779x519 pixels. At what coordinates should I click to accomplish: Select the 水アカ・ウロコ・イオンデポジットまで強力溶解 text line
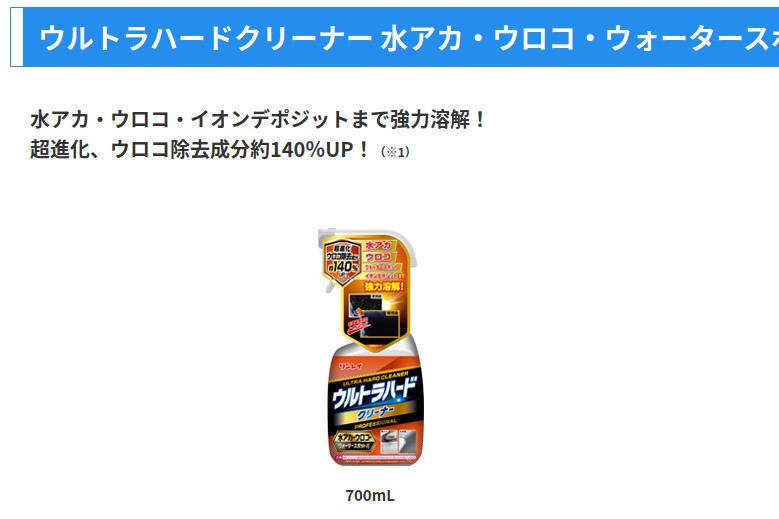point(257,119)
